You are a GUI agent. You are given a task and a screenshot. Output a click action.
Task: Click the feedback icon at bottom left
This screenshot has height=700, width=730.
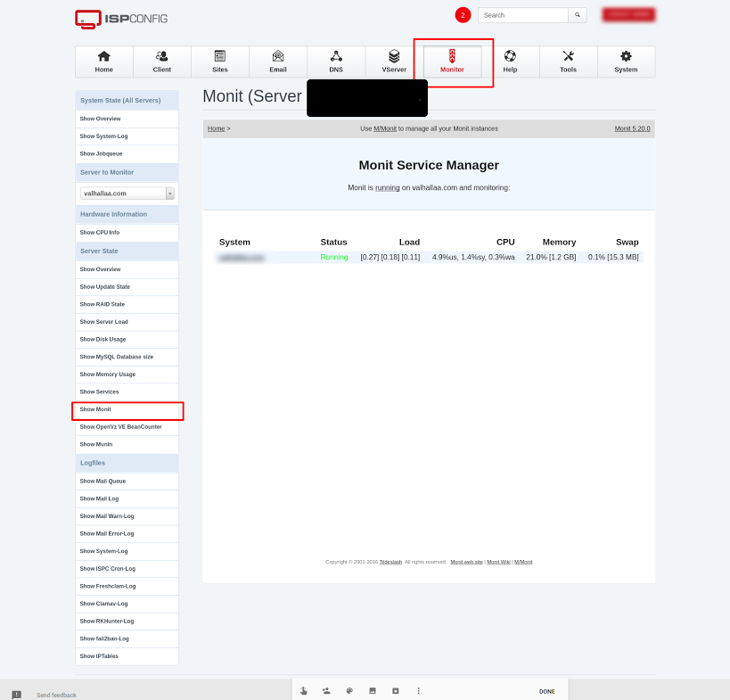tap(17, 695)
